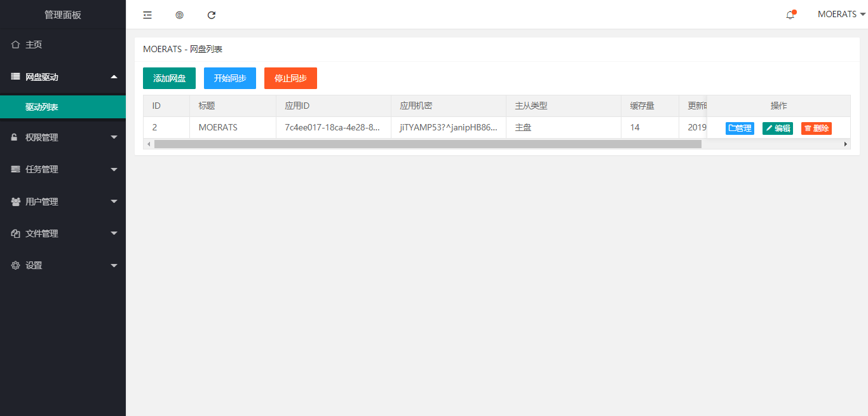Click the 主从类型 column header
This screenshot has height=416, width=868.
(564, 106)
